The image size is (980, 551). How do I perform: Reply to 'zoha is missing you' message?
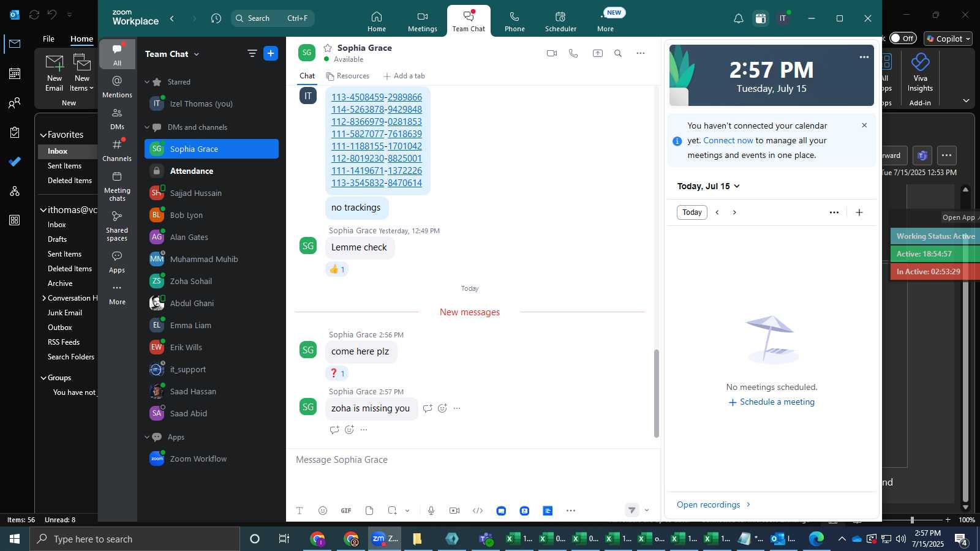pos(428,408)
